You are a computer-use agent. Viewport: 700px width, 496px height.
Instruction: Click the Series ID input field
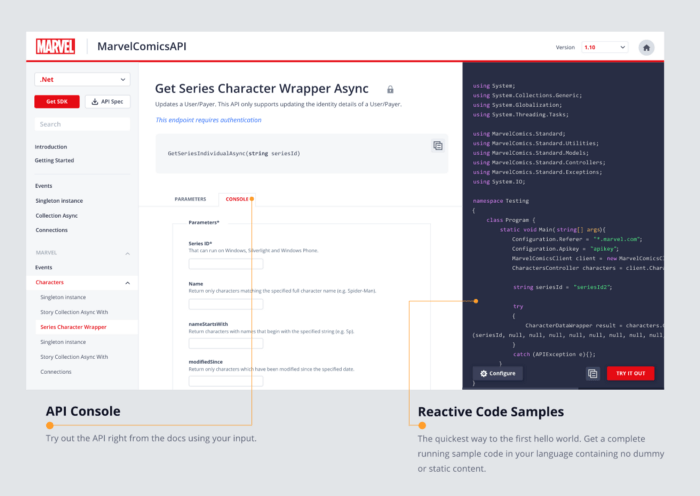(226, 264)
